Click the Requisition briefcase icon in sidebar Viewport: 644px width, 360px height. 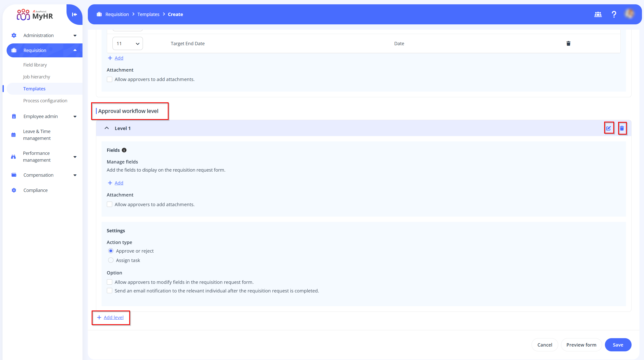pyautogui.click(x=14, y=50)
